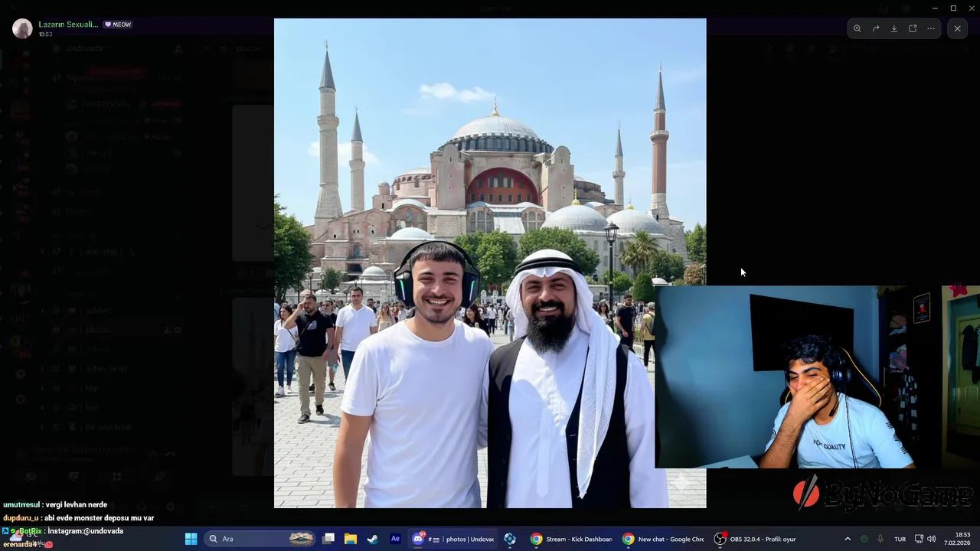Open the Windows Start menu

coord(191,539)
